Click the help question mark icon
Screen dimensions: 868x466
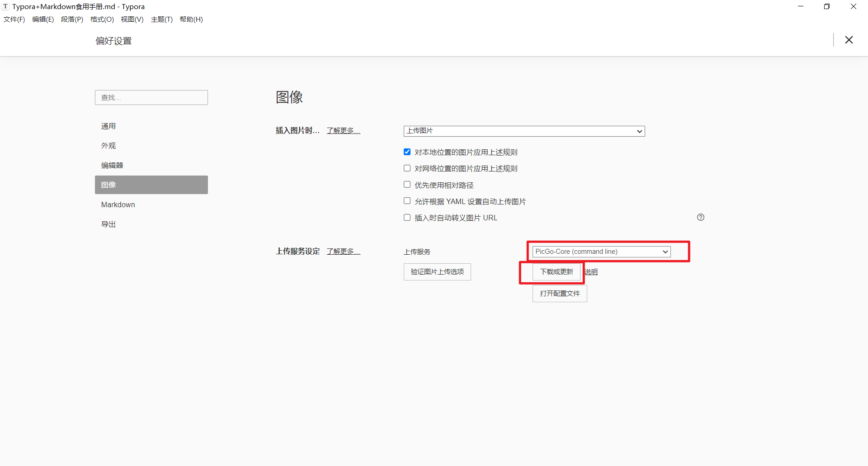click(701, 217)
